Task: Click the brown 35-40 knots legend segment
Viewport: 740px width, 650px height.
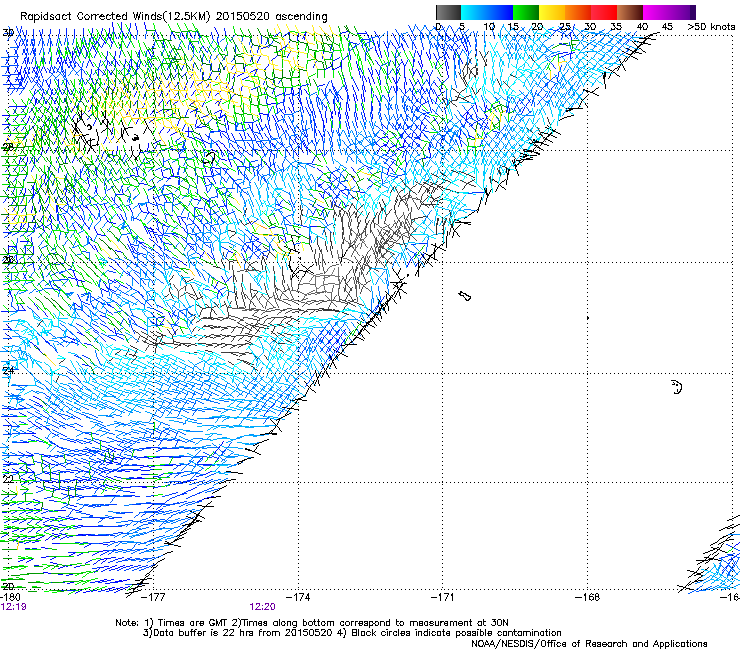Action: [630, 12]
